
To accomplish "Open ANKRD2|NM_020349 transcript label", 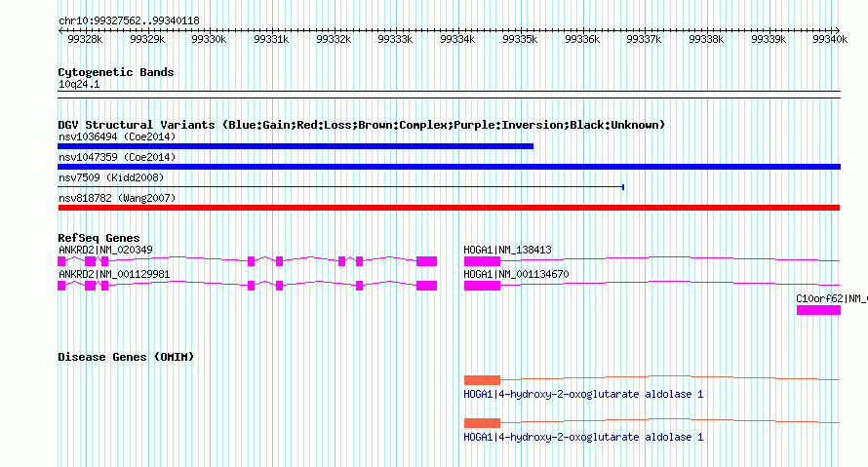I will pyautogui.click(x=105, y=250).
